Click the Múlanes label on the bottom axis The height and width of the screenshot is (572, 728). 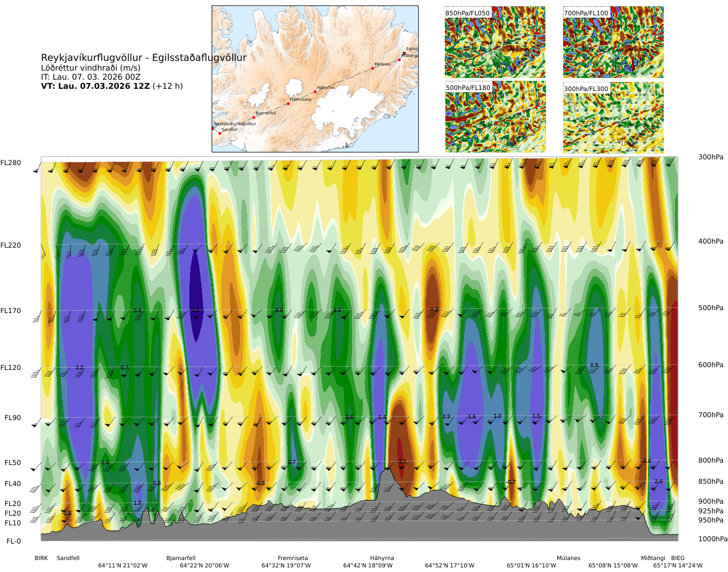point(569,558)
